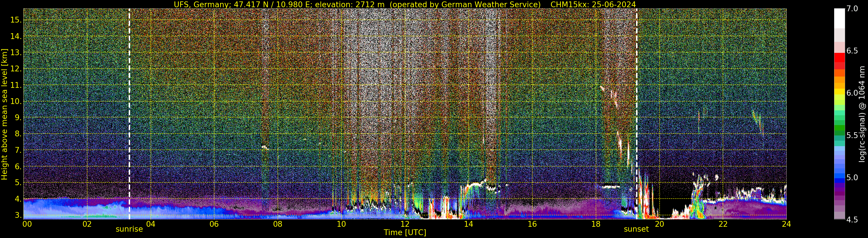Click the 'Time [UTC]' axis label
Screen dimensions: 868x238
coord(405,233)
